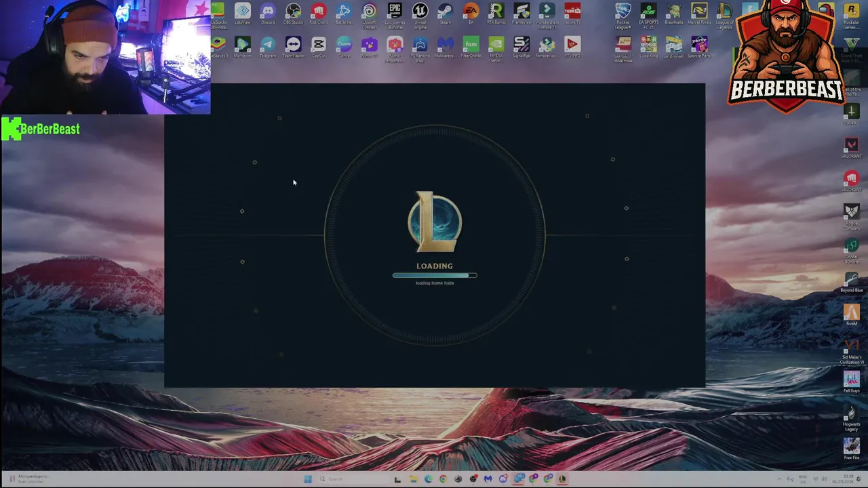Image resolution: width=868 pixels, height=488 pixels.
Task: Open the Sporcle Party desktop shortcut
Action: click(x=699, y=47)
